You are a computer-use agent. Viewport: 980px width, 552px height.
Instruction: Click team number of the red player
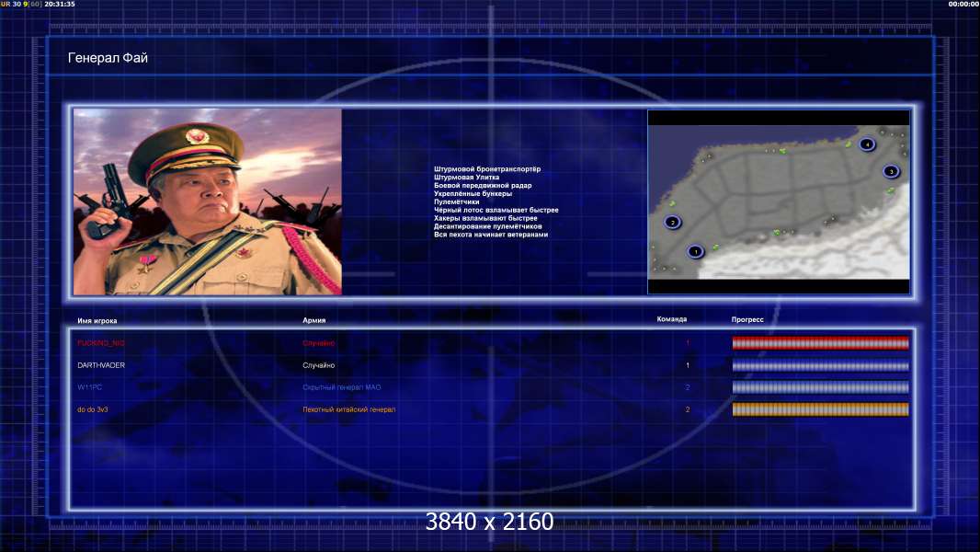pyautogui.click(x=688, y=343)
